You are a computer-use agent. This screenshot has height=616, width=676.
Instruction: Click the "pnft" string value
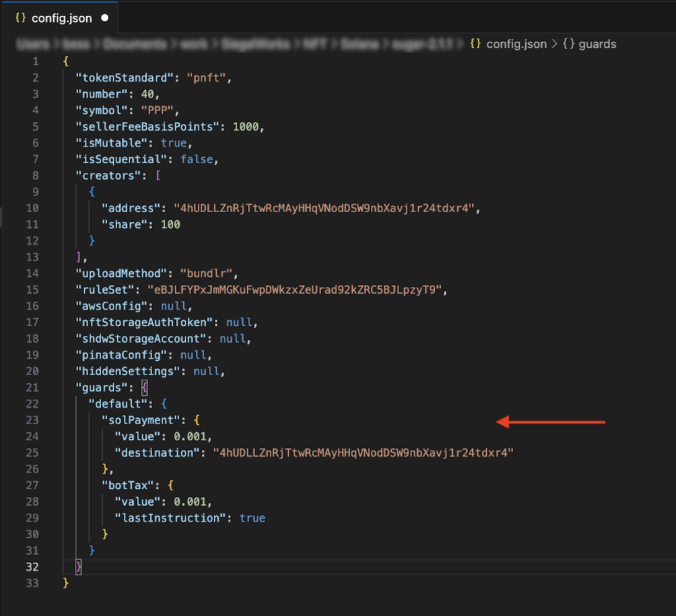click(x=206, y=78)
